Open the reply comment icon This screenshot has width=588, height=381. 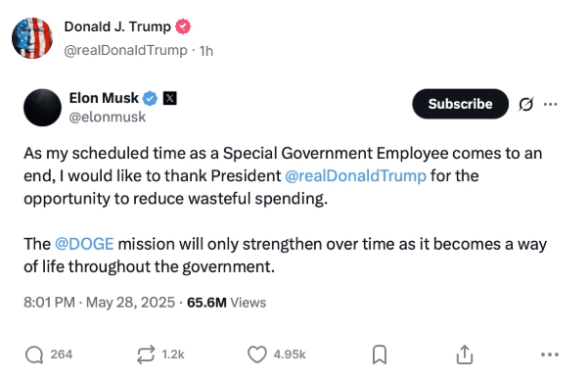(x=34, y=355)
